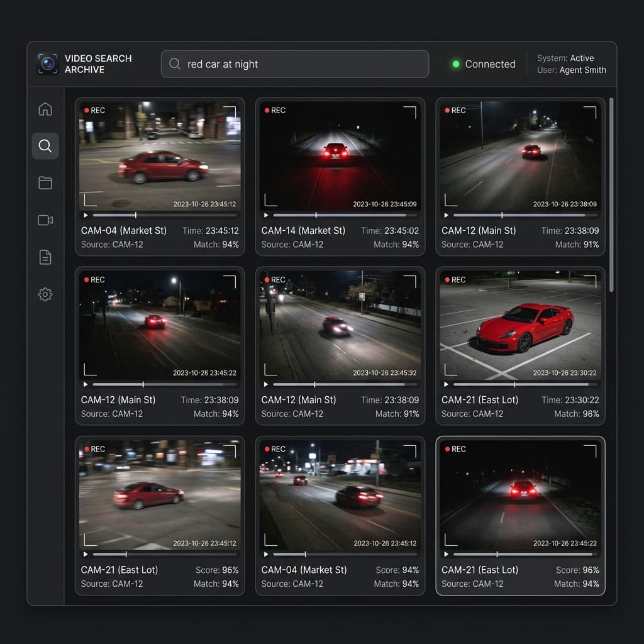644x644 pixels.
Task: Open the settings gear in the sidebar
Action: point(45,294)
